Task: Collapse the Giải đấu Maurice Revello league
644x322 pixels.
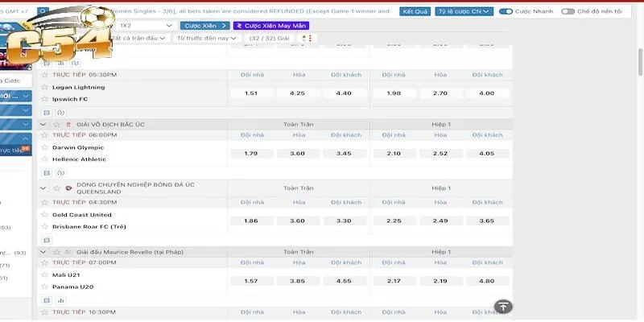Action: click(44, 252)
